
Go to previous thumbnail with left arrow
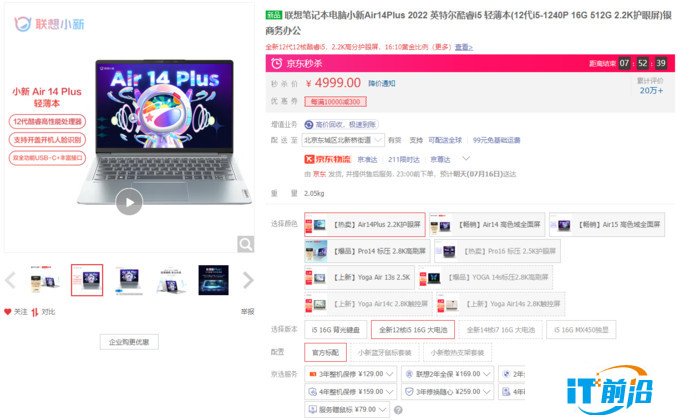point(10,280)
